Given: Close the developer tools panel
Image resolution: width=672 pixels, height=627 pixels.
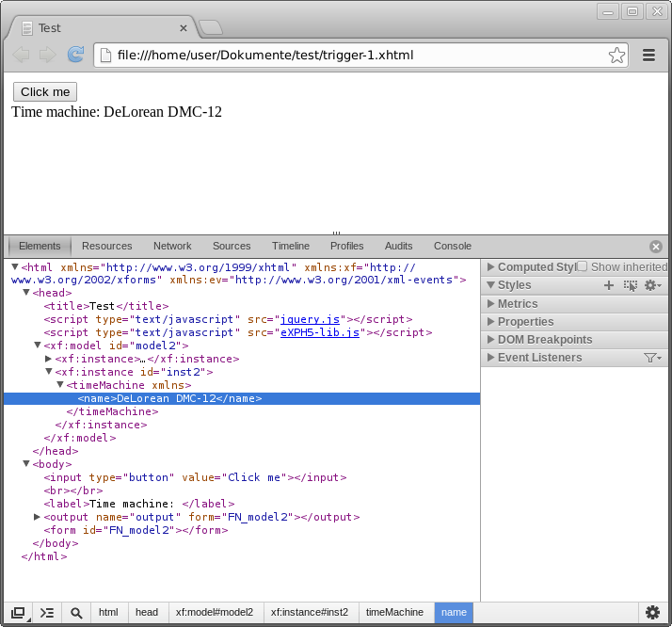Looking at the screenshot, I should (x=656, y=247).
